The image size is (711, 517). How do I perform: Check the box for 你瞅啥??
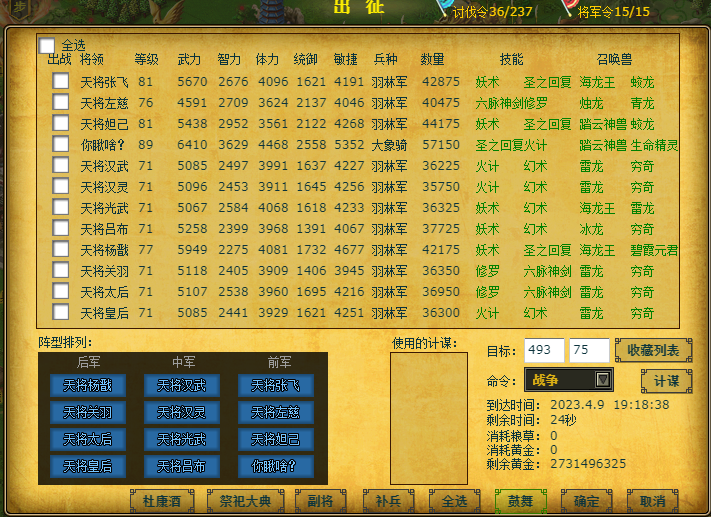60,144
